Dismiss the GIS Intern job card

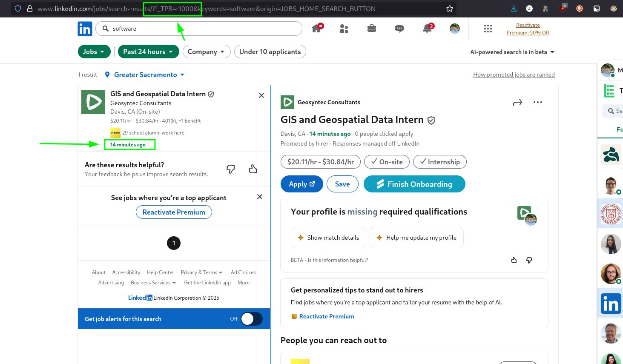261,95
